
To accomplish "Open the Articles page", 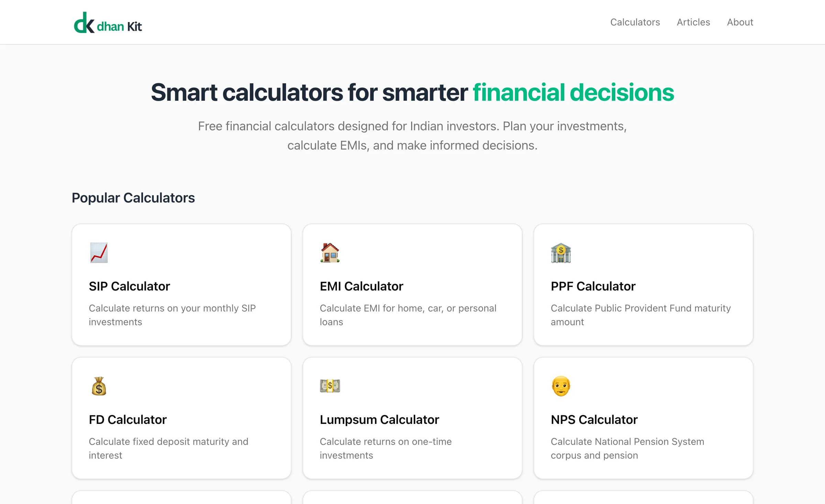I will (x=693, y=22).
